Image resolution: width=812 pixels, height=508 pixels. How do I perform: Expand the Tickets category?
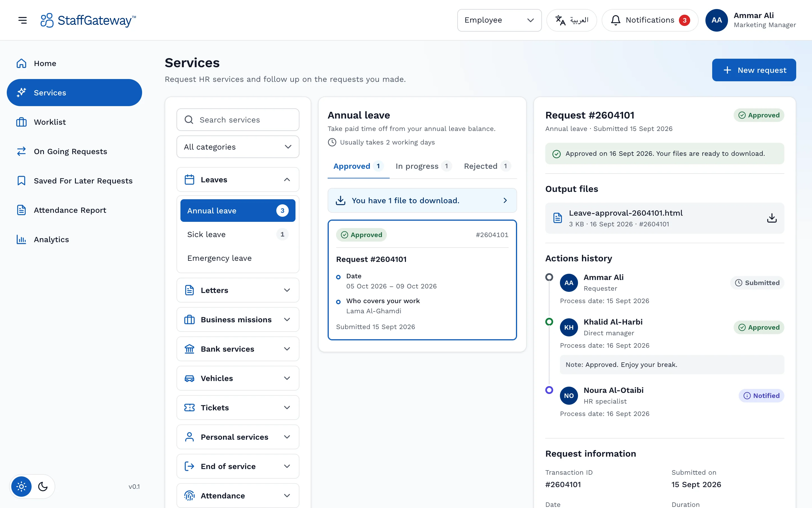click(x=238, y=407)
